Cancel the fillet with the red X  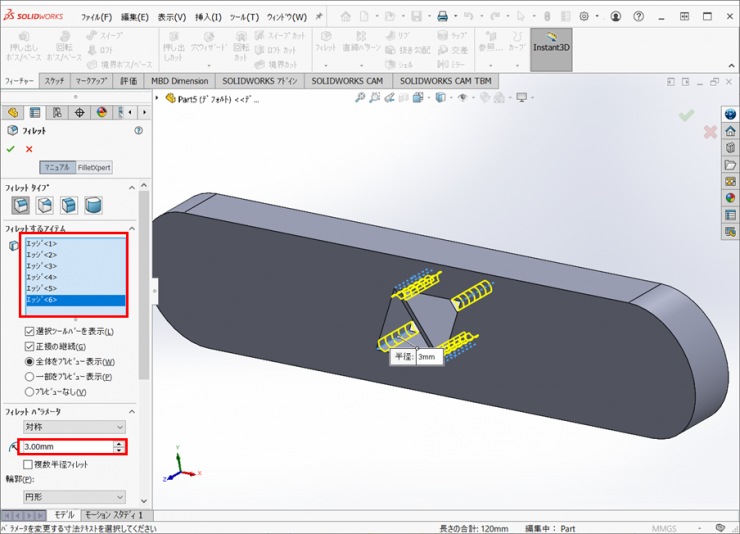29,149
